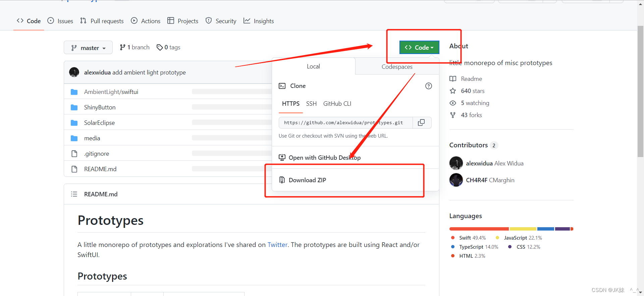Viewport: 644px width, 296px height.
Task: Open contributor alexwidua Alex Widua profile
Action: point(495,163)
